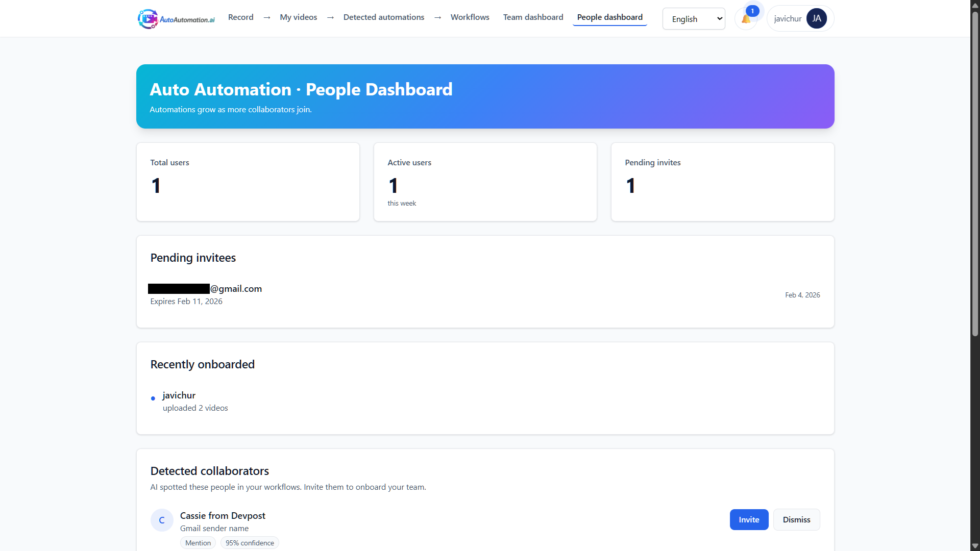
Task: Open the Workflows page
Action: [470, 17]
